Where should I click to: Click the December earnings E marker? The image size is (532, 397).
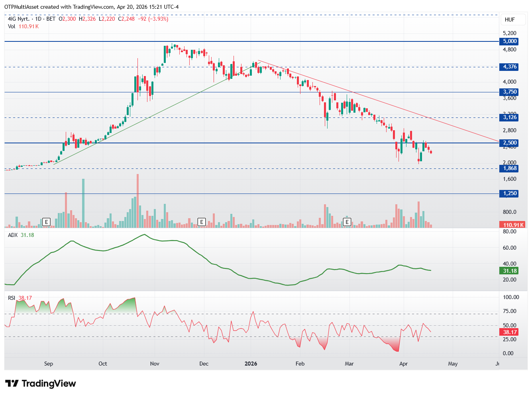click(x=202, y=222)
